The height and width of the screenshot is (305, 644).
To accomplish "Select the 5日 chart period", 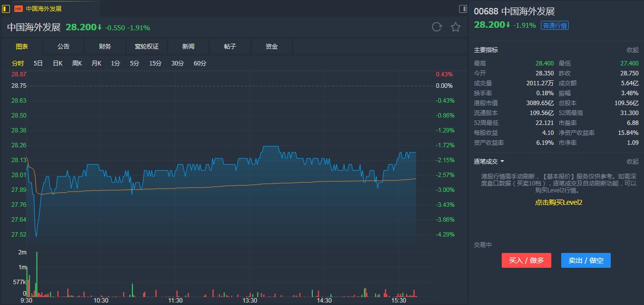I will click(38, 63).
